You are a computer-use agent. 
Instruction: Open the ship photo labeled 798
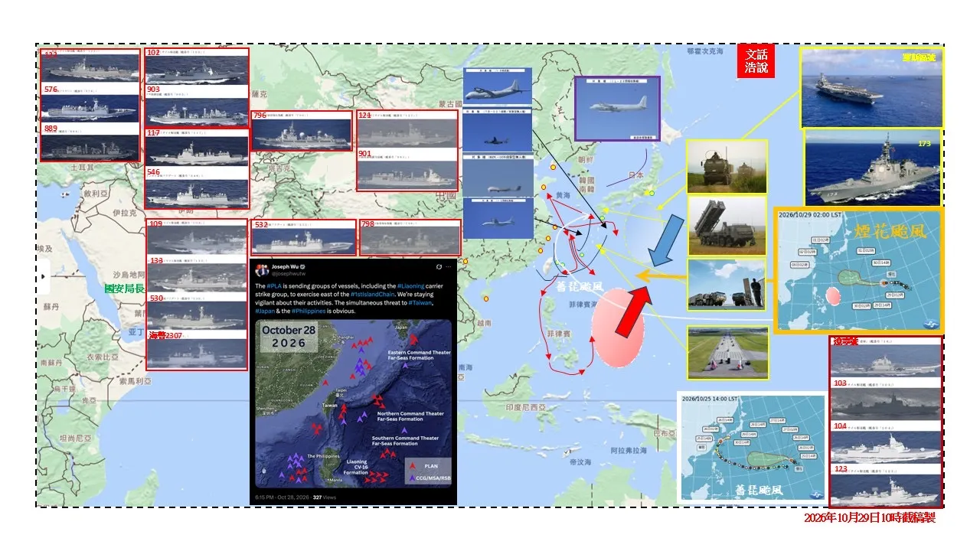410,237
